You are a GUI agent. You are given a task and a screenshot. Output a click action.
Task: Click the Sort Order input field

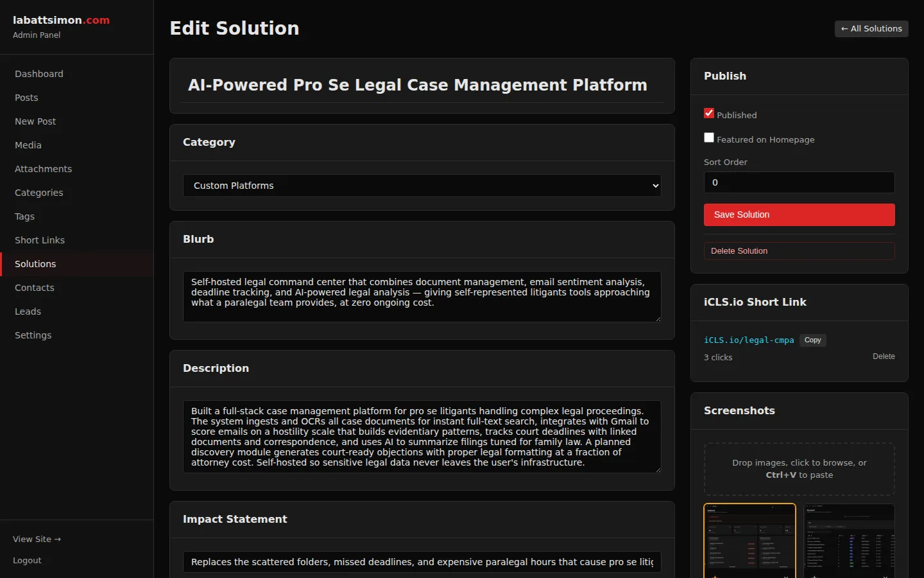pyautogui.click(x=799, y=182)
